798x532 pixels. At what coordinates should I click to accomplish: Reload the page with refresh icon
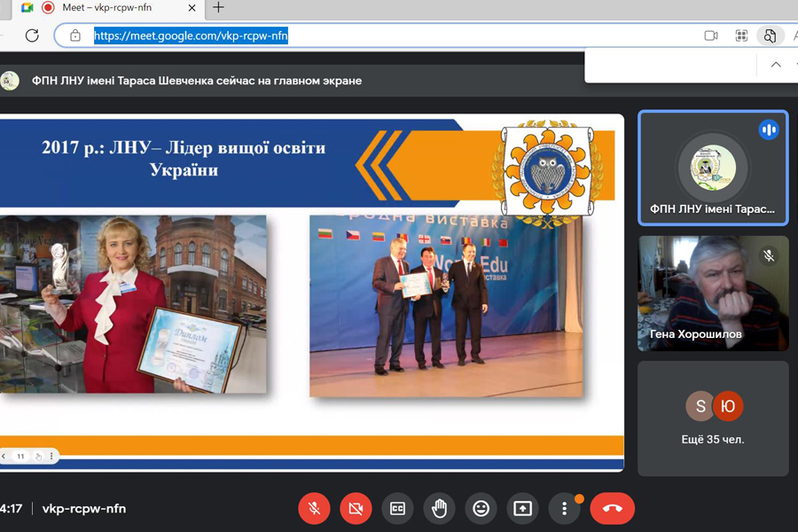coord(32,35)
